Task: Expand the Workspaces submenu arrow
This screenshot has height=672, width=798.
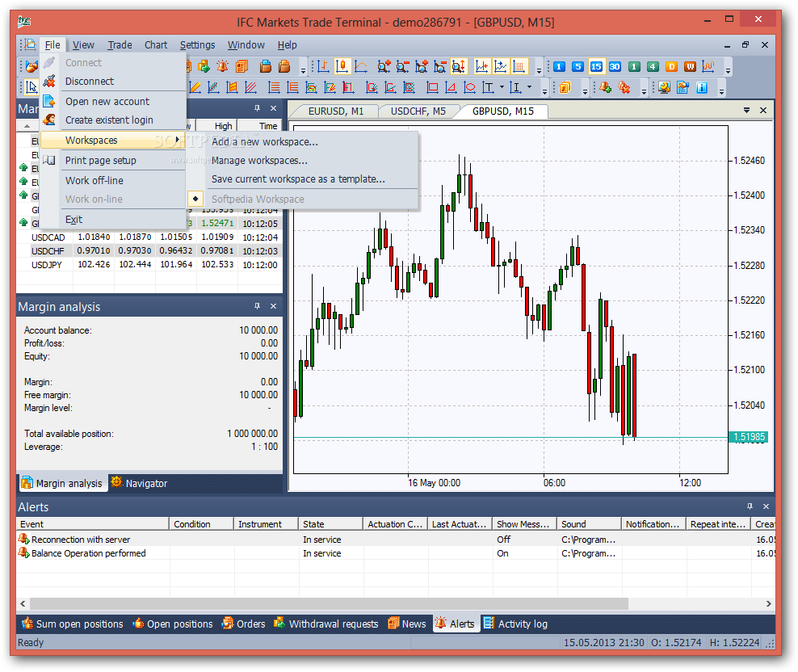Action: 177,140
